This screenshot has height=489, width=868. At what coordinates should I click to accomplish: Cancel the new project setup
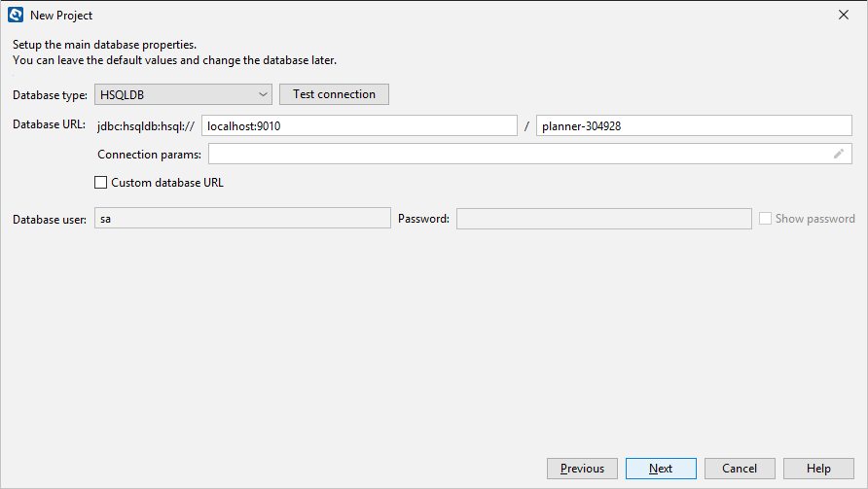(x=740, y=469)
